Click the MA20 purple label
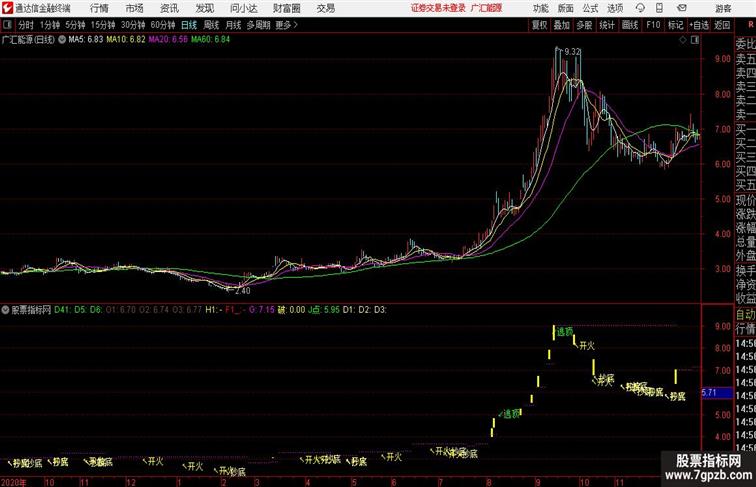 (168, 39)
